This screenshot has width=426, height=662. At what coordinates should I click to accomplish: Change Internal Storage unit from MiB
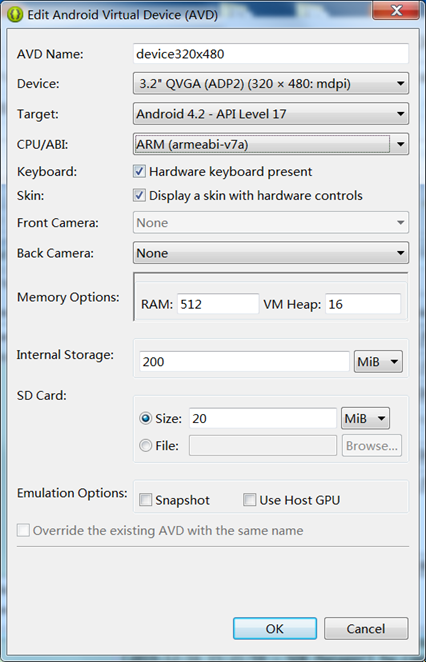378,362
